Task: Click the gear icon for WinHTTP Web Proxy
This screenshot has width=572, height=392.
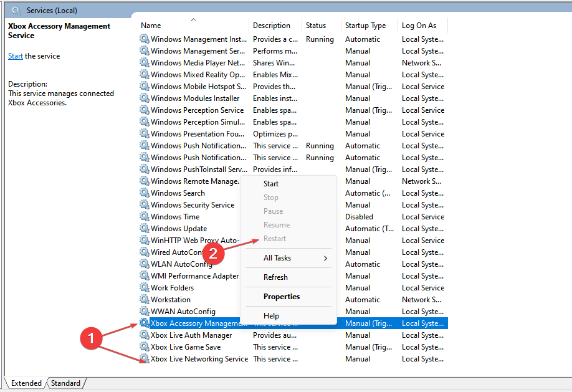Action: pos(145,240)
